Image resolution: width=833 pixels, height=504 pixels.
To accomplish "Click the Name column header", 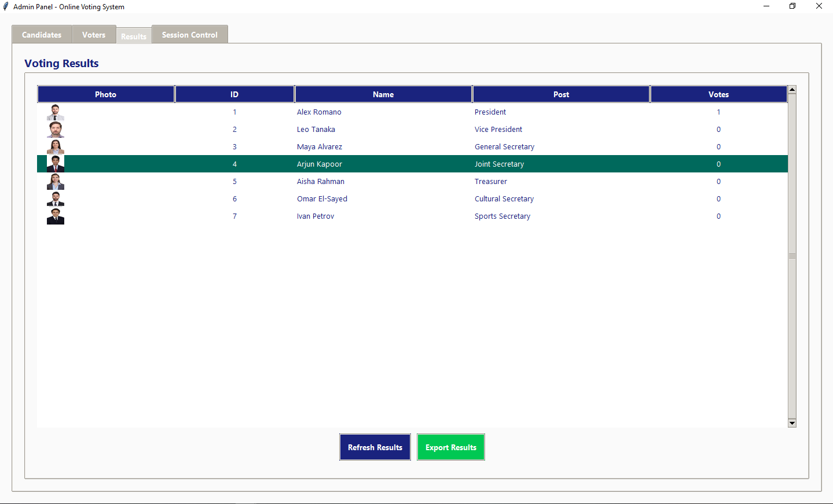I will [x=383, y=94].
